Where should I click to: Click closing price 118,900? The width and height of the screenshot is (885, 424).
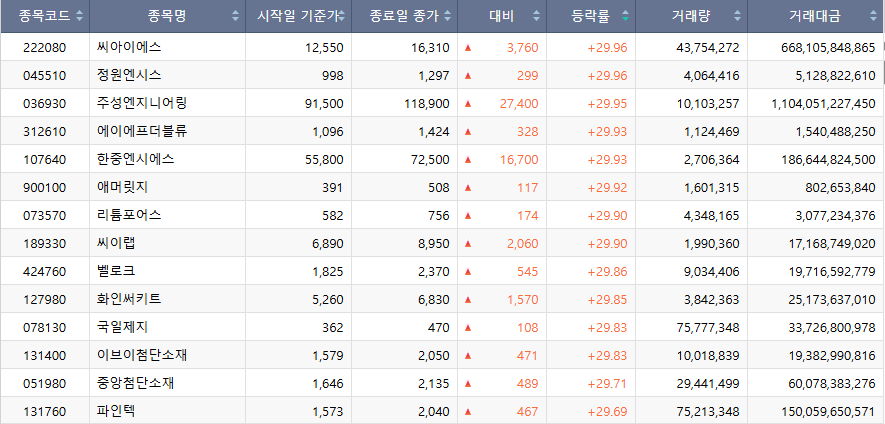pyautogui.click(x=427, y=104)
